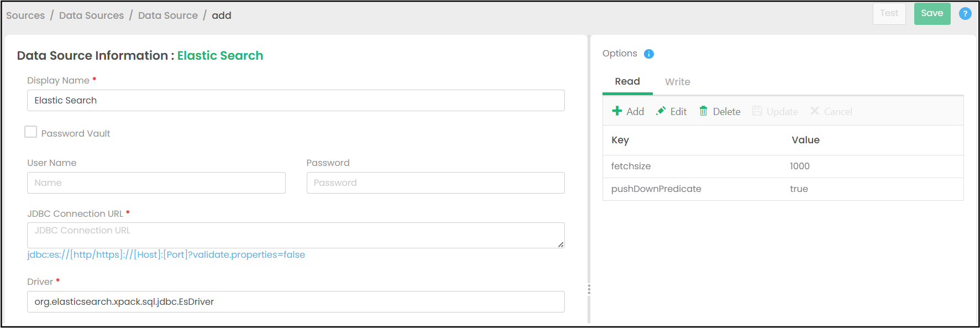Click the jdbc:es URL template hint

point(166,254)
